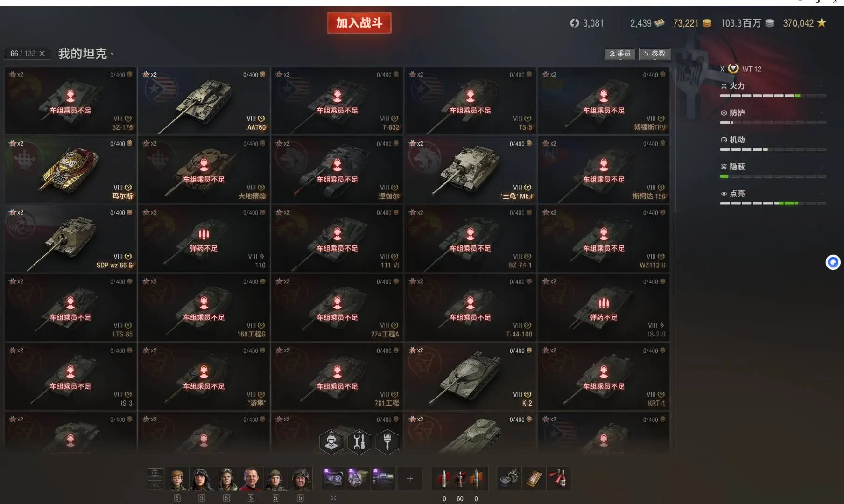844x504 pixels.
Task: Select the binocular optics equipment slot
Action: 333,478
